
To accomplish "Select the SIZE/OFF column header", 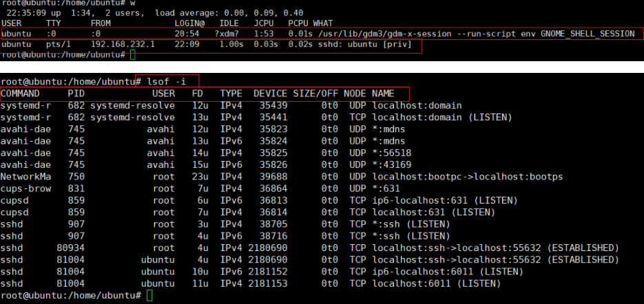I will 315,94.
